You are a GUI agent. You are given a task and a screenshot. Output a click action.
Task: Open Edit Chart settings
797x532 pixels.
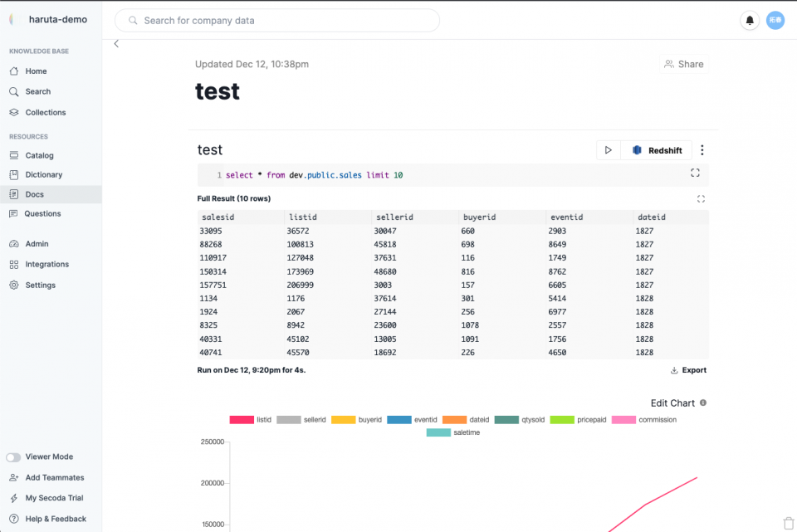(x=672, y=403)
